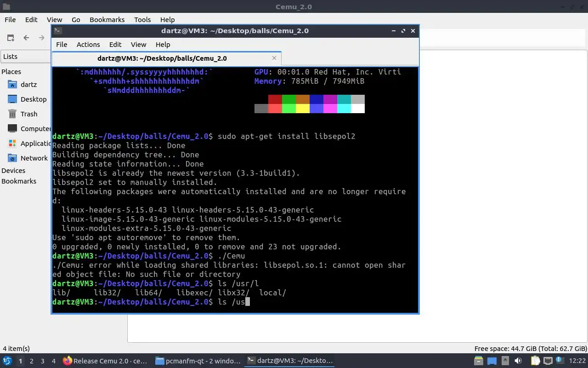Open the clipboard manager tray icon
The width and height of the screenshot is (588, 368).
coord(536,361)
